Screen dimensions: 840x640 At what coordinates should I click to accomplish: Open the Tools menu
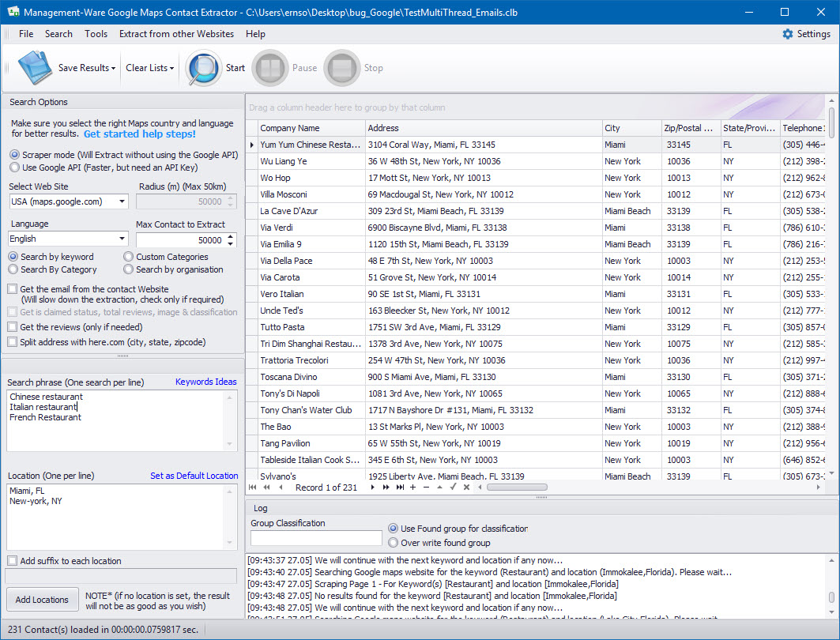click(x=96, y=34)
